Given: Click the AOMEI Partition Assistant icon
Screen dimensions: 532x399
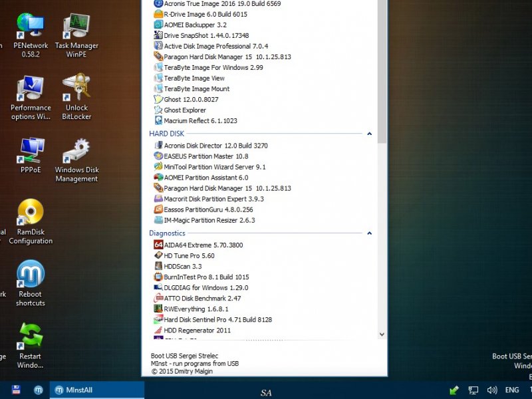Looking at the screenshot, I should coord(158,178).
